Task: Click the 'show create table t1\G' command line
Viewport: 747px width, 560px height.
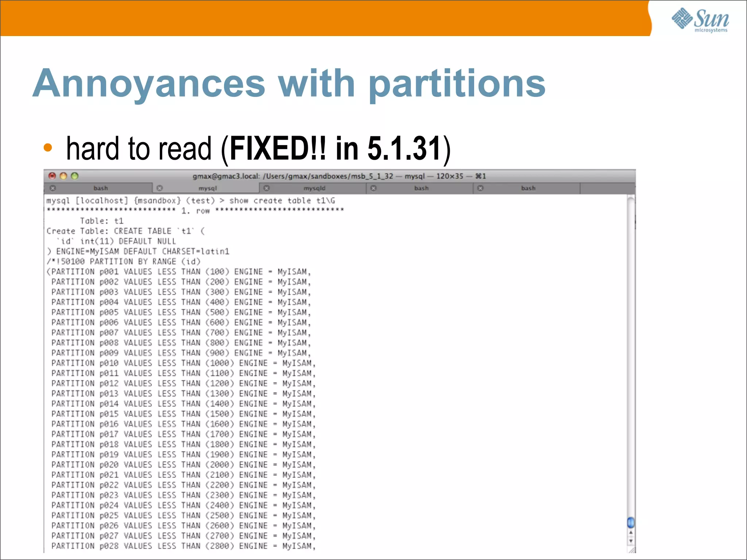Action: click(x=190, y=201)
